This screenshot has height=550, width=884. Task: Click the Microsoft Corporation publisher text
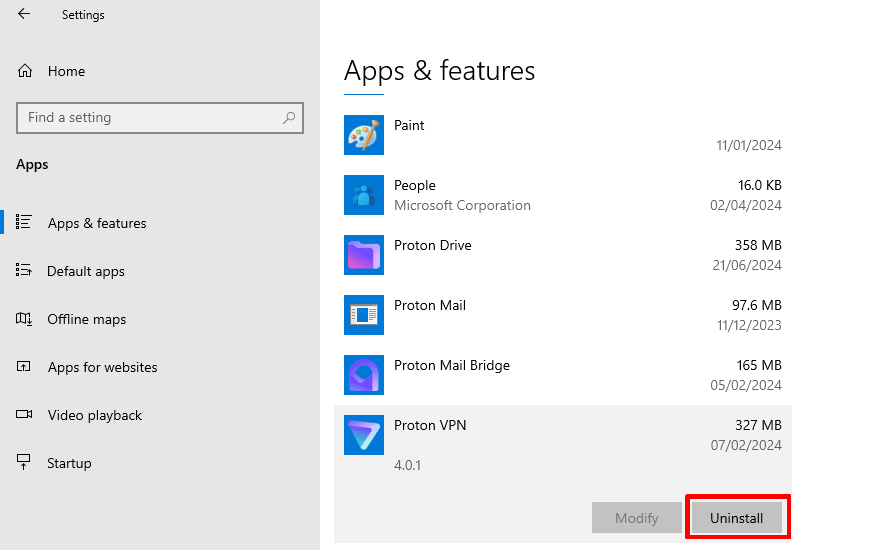click(462, 206)
